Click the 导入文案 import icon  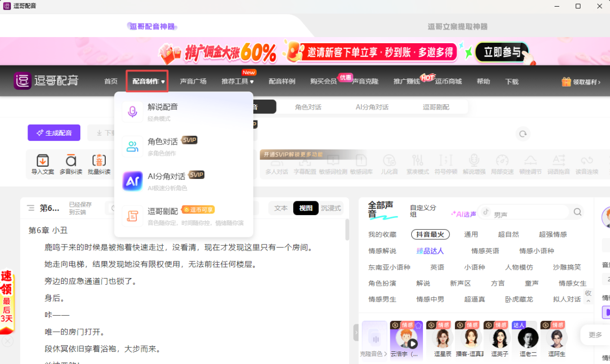tap(43, 161)
